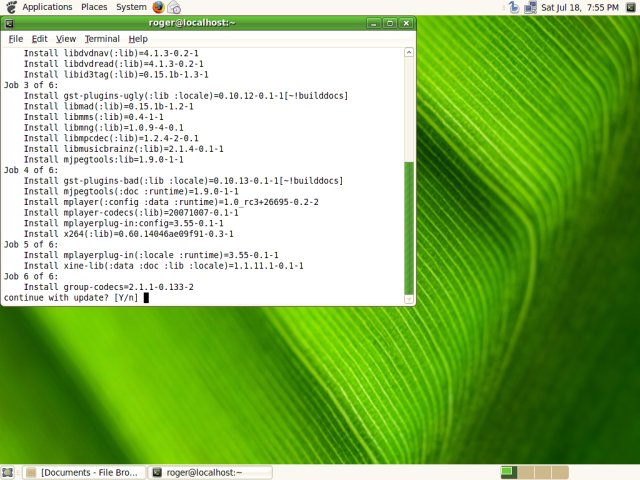The width and height of the screenshot is (640, 480).
Task: Click the 'Install xine-lib' line
Action: click(164, 266)
